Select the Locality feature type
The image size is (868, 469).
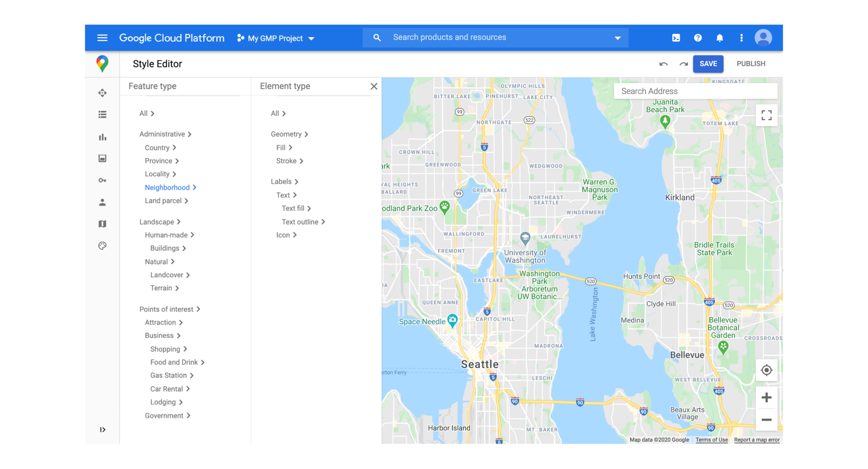160,174
